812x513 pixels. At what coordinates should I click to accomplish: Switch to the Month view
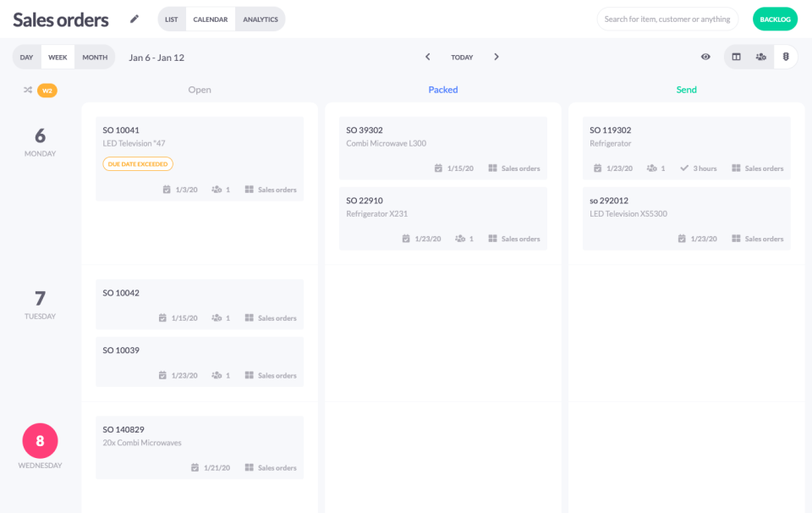pyautogui.click(x=95, y=58)
